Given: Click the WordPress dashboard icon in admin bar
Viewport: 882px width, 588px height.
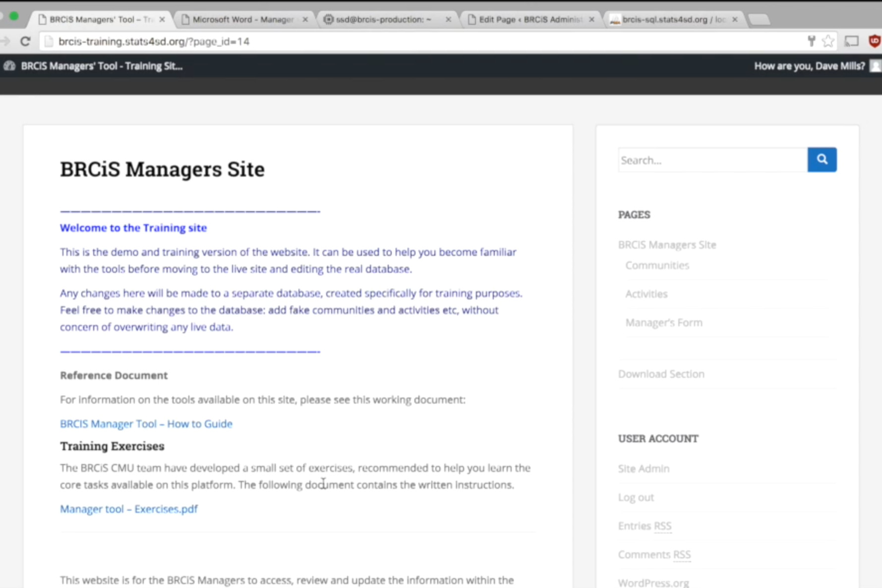Looking at the screenshot, I should pos(9,66).
